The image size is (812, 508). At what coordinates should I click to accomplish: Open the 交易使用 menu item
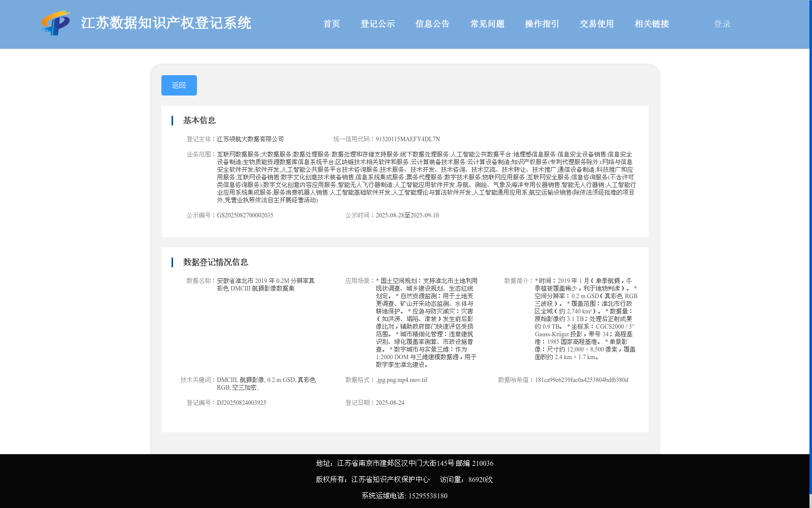[x=597, y=24]
